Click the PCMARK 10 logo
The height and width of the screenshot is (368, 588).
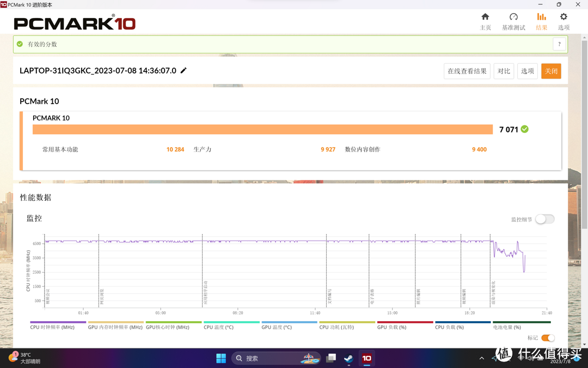[75, 22]
